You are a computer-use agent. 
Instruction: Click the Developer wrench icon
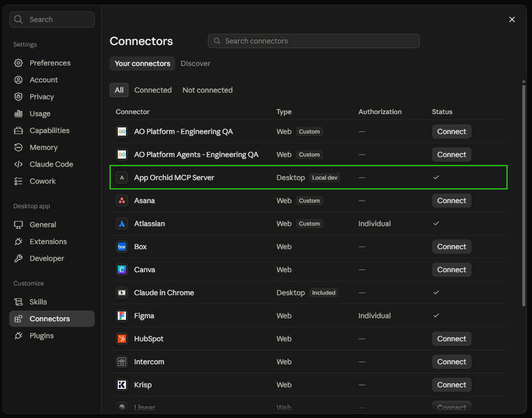[18, 259]
